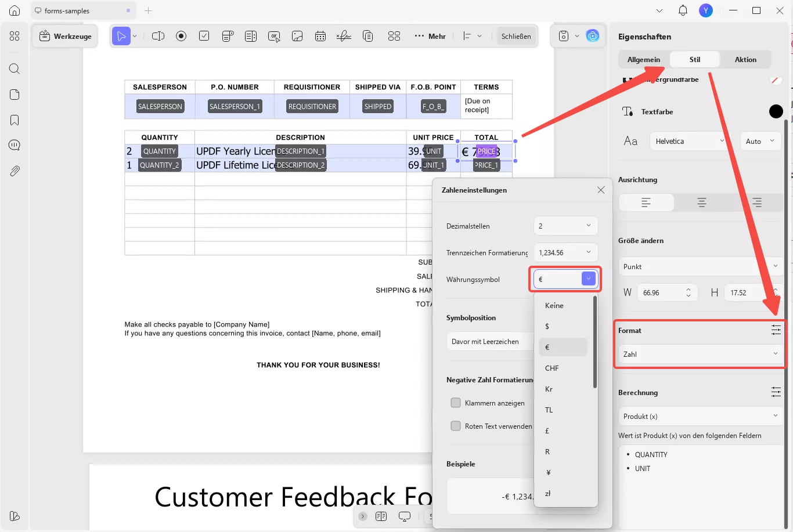Open the Helvetica font dropdown
The height and width of the screenshot is (532, 793).
[x=690, y=141]
